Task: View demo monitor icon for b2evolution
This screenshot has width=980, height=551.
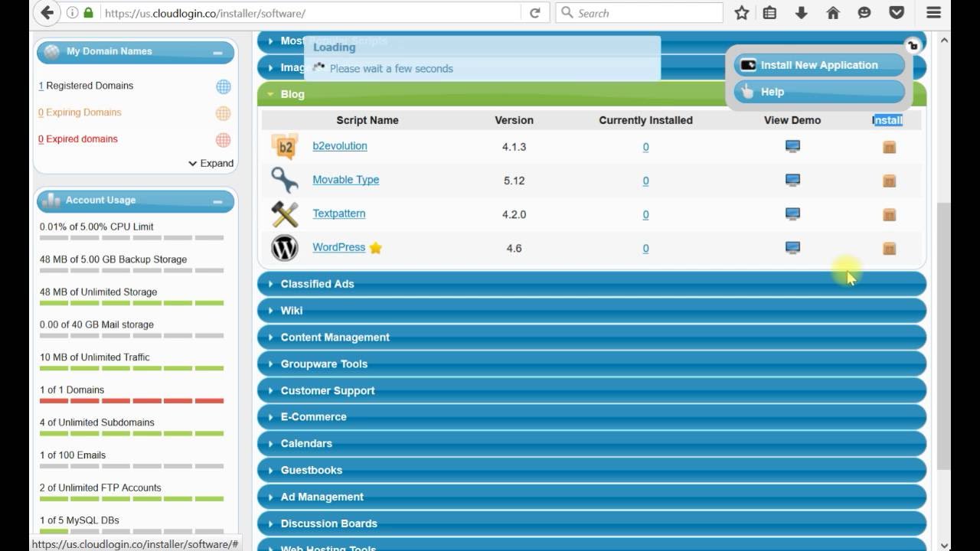Action: point(792,146)
